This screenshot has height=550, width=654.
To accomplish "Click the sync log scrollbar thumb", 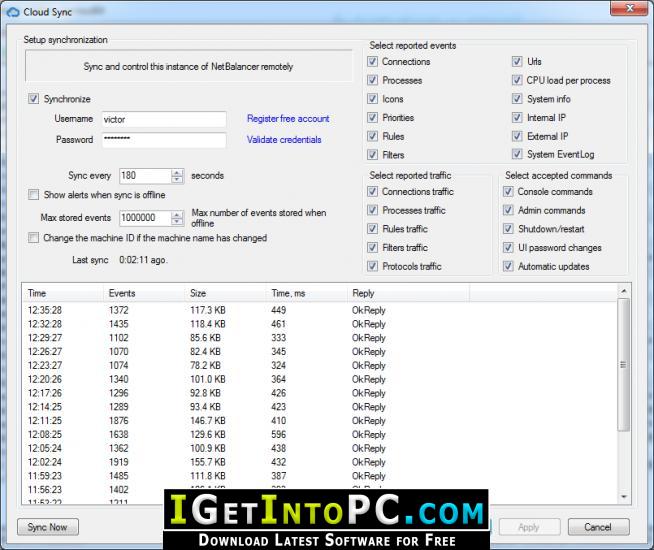I will tap(624, 365).
